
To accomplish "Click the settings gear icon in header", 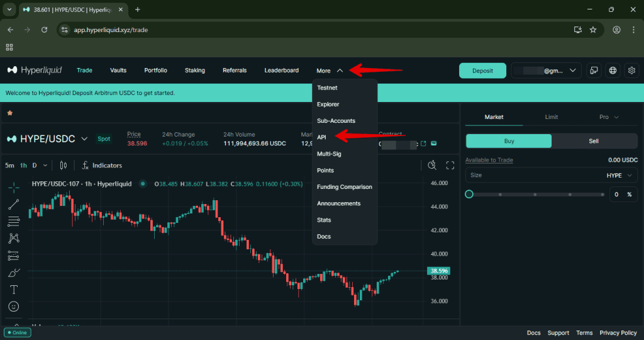I will tap(632, 71).
